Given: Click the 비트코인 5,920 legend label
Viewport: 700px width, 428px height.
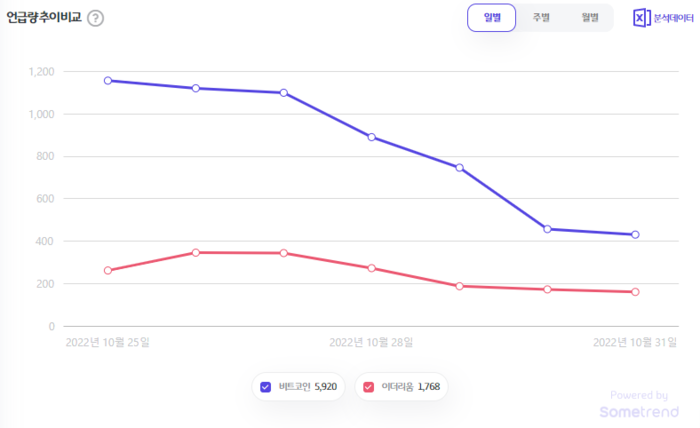Looking at the screenshot, I should 309,387.
